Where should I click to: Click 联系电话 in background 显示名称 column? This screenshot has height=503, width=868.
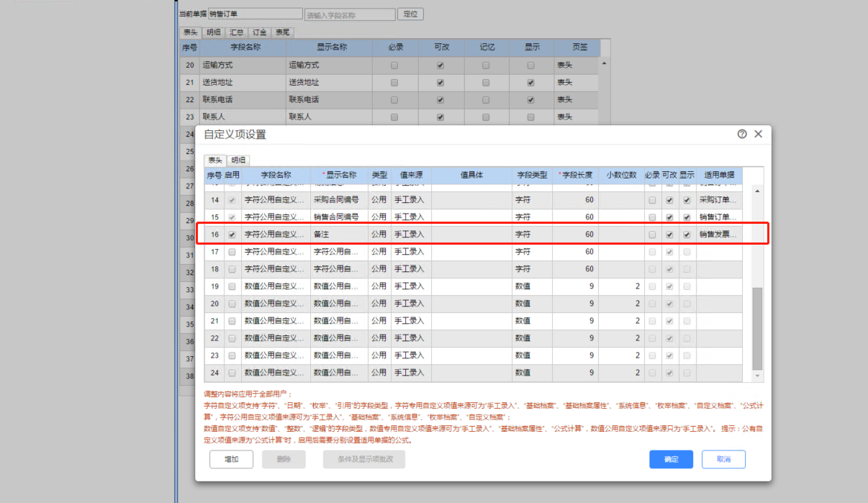pyautogui.click(x=329, y=100)
